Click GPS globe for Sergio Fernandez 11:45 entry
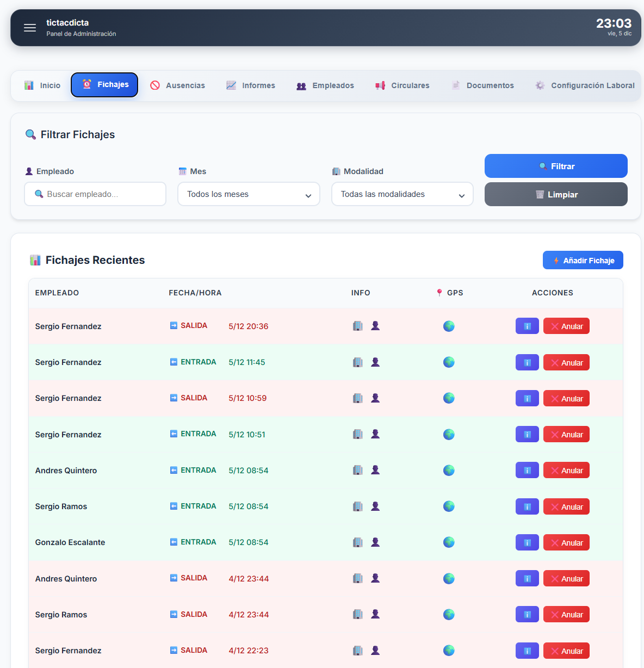The width and height of the screenshot is (644, 668). [x=449, y=362]
